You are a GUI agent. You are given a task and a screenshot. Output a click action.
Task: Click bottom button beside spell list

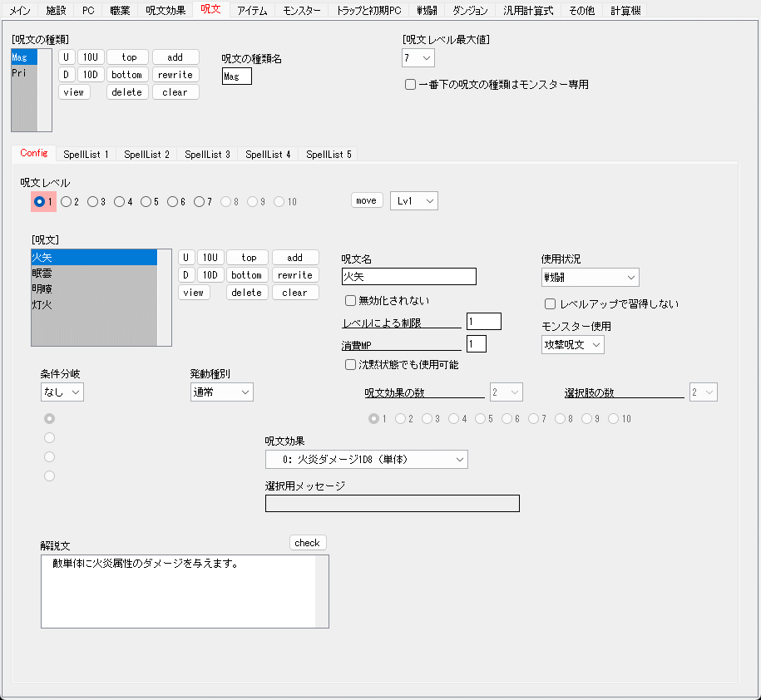click(x=247, y=275)
